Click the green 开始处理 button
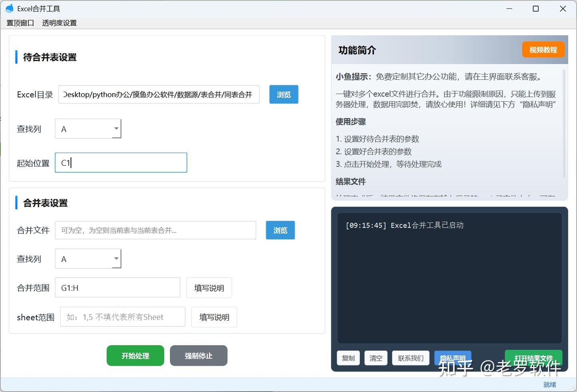Image resolution: width=577 pixels, height=392 pixels. tap(135, 356)
